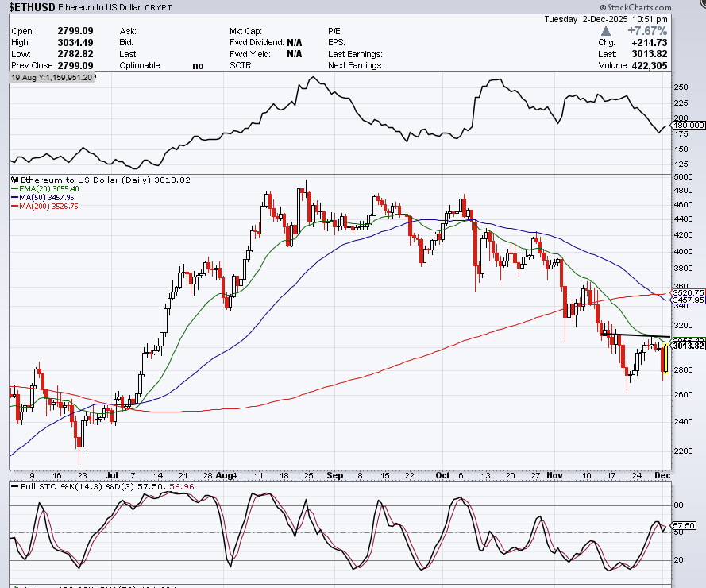Screen dimensions: 706x588
Task: Click the 80 stochastic overbought level label
Action: pyautogui.click(x=678, y=505)
